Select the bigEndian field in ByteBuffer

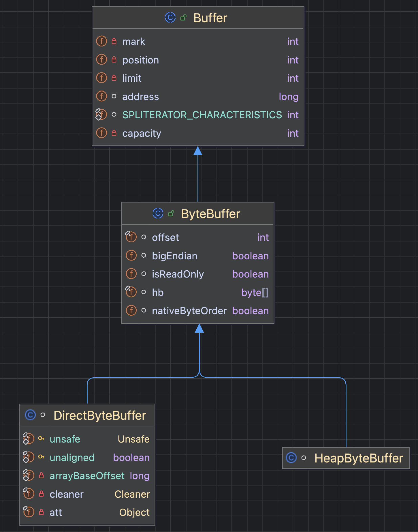tap(174, 256)
